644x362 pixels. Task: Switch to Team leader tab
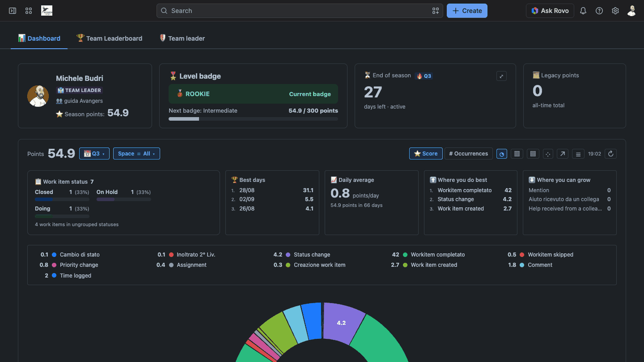tap(182, 38)
